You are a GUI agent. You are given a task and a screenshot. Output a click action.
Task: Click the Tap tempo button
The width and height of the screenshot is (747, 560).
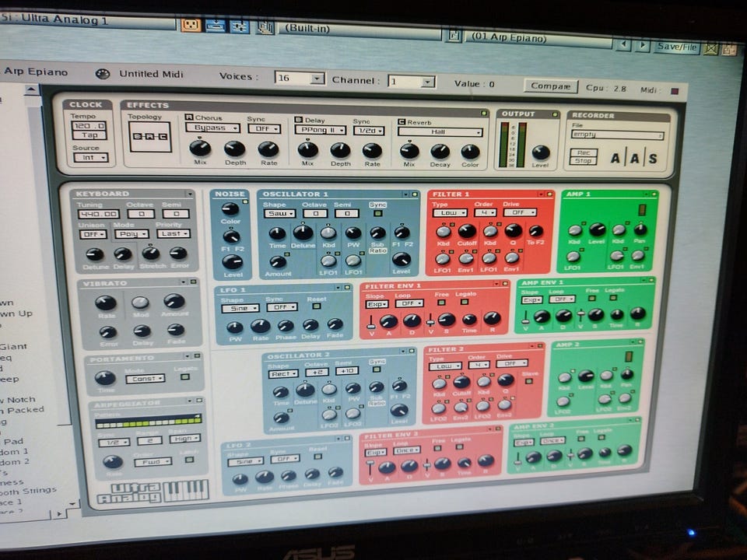[x=89, y=135]
